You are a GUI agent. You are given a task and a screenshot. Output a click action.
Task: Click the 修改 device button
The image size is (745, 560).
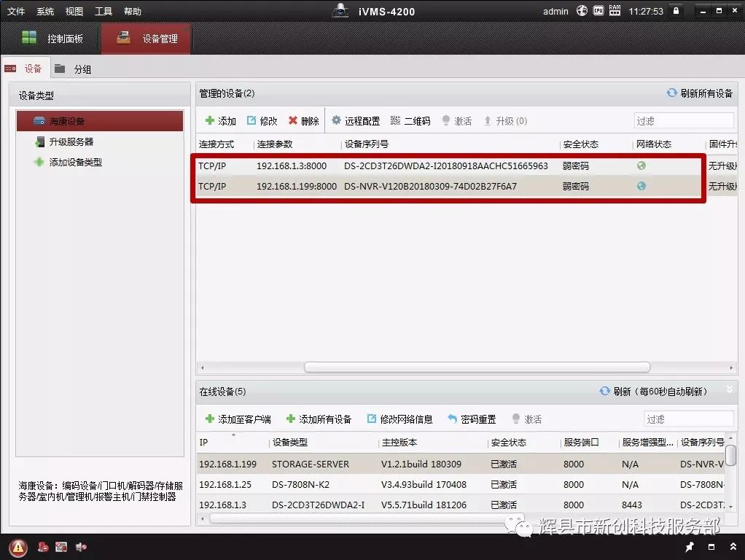tap(262, 121)
